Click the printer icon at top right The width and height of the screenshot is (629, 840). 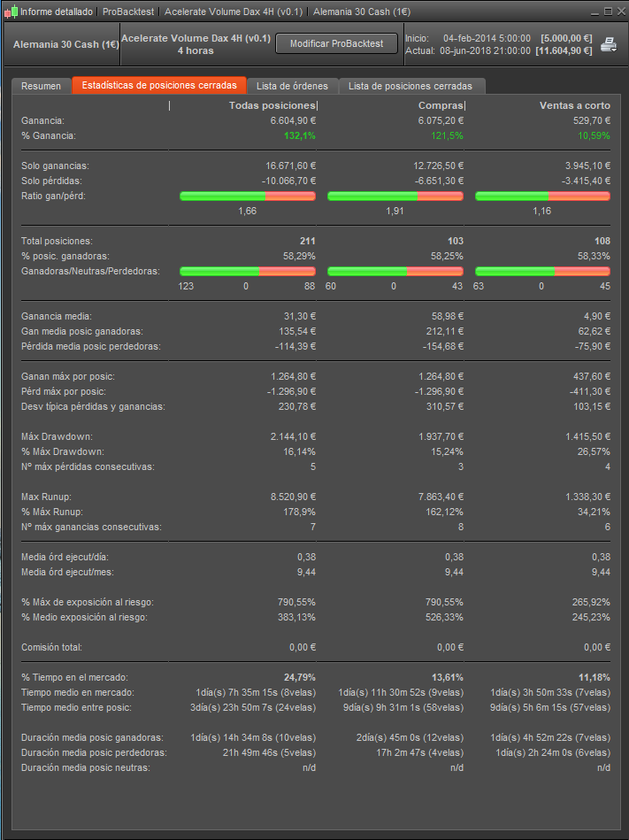[610, 44]
